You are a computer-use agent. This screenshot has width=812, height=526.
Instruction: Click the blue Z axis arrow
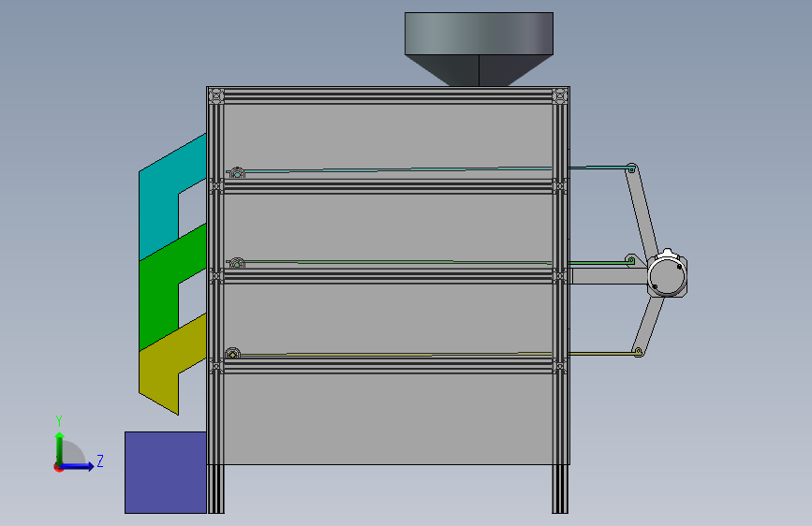pos(78,466)
